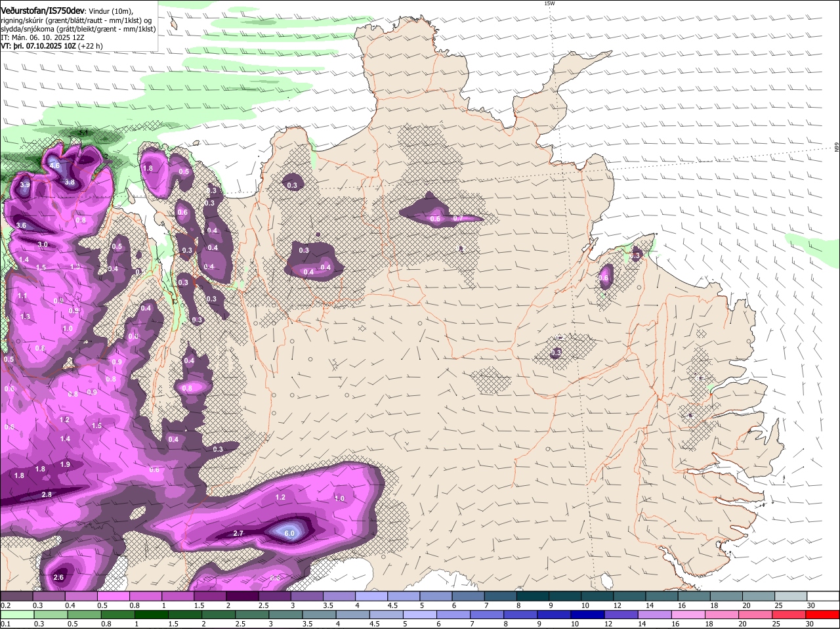Click the 3.6 value label on the map
Image resolution: width=840 pixels, height=629 pixels.
[x=21, y=225]
